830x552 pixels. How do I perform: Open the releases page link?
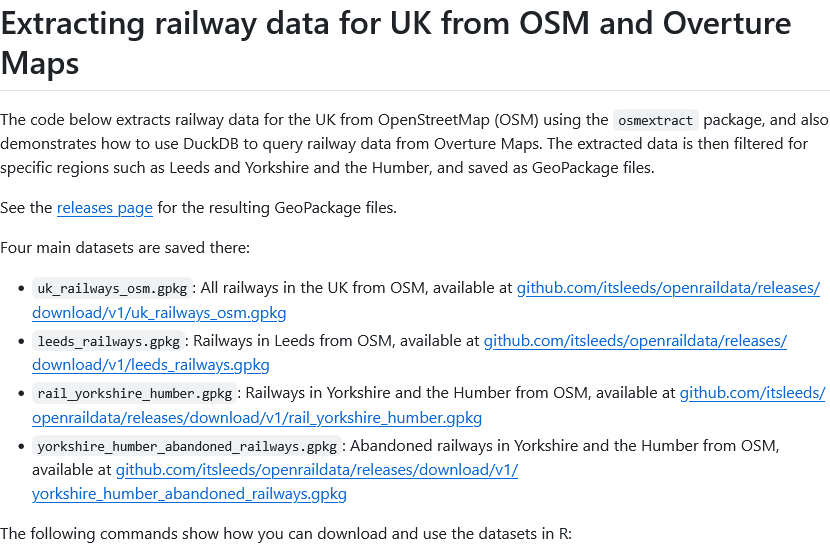coord(105,208)
